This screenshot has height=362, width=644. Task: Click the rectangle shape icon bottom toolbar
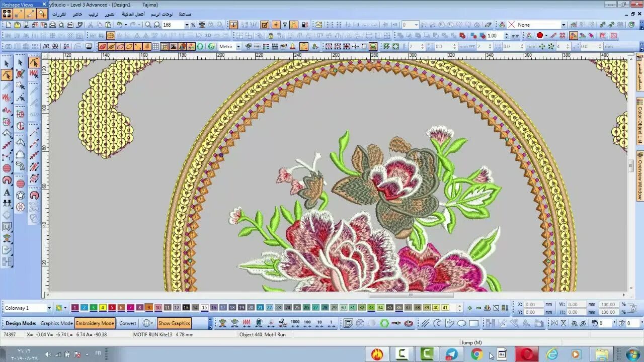pyautogui.click(x=474, y=323)
